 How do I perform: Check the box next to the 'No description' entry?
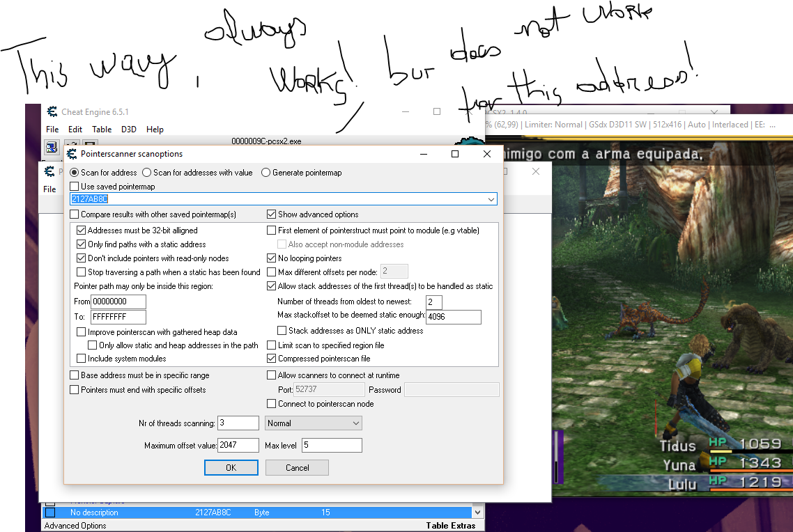pos(49,512)
